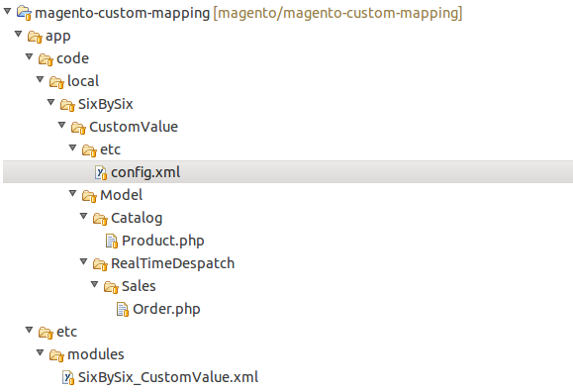Collapse the local folder
The image size is (573, 392).
pyautogui.click(x=41, y=79)
